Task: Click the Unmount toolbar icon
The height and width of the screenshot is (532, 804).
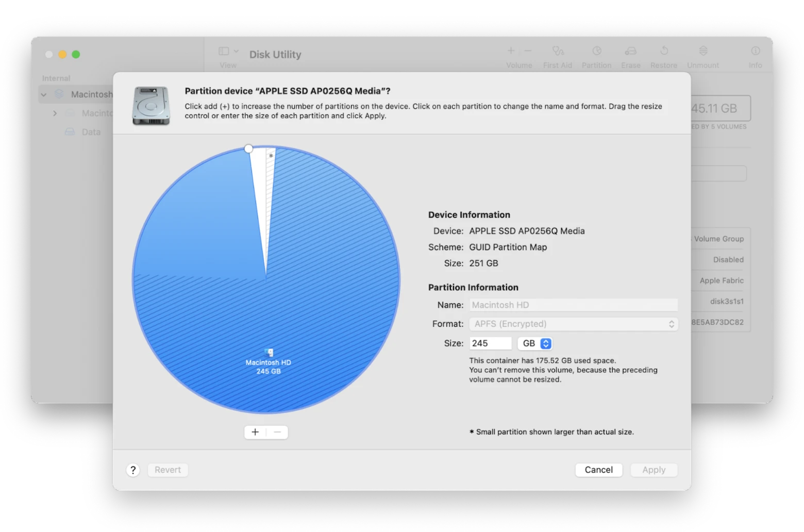Action: click(x=703, y=51)
